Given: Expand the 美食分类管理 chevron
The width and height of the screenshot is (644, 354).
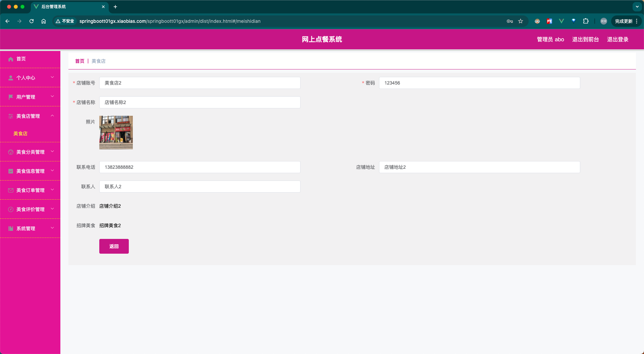Looking at the screenshot, I should click(x=52, y=152).
